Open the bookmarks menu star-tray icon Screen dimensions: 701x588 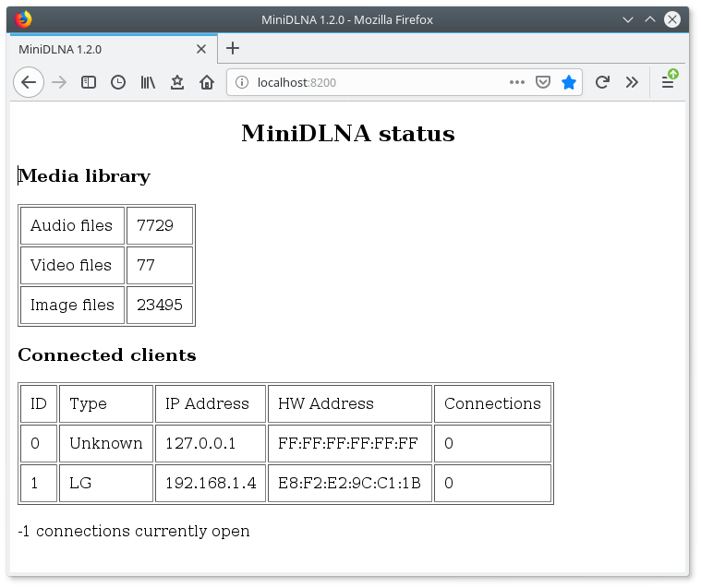coord(177,82)
